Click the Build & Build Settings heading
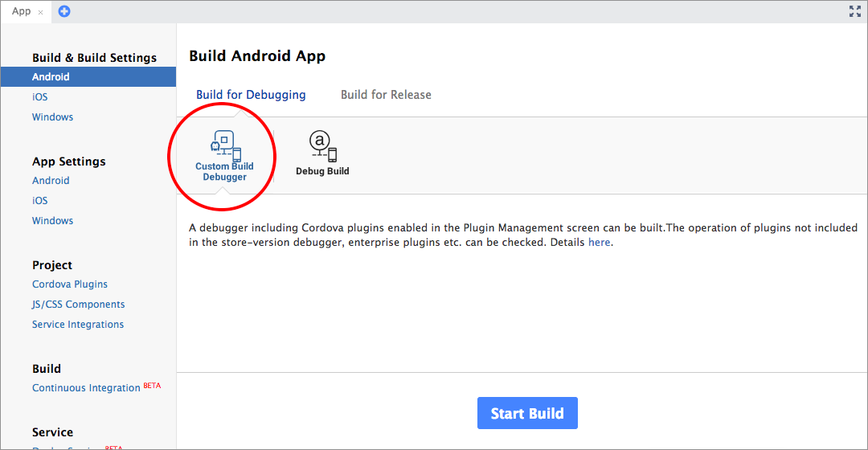The image size is (868, 450). (94, 58)
